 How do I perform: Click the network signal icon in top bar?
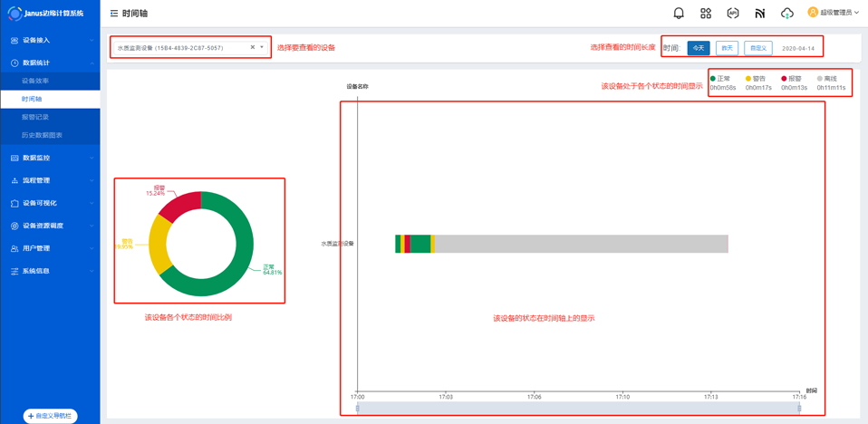[759, 14]
